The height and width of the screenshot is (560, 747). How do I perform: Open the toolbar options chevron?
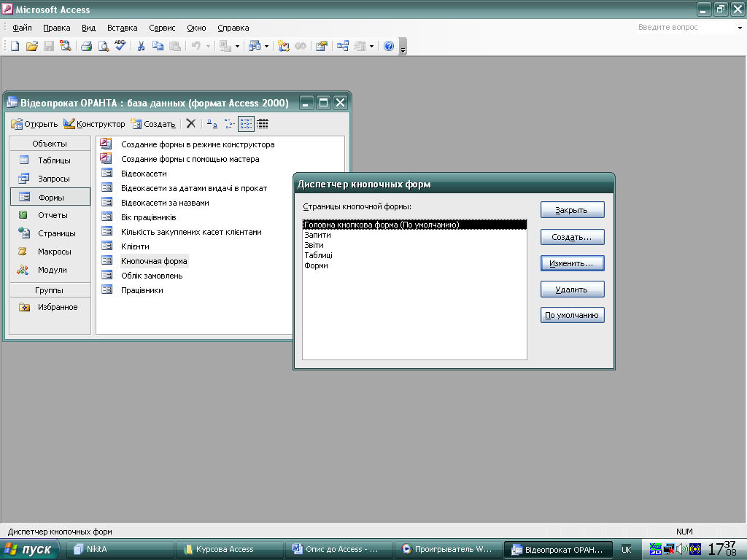(403, 47)
